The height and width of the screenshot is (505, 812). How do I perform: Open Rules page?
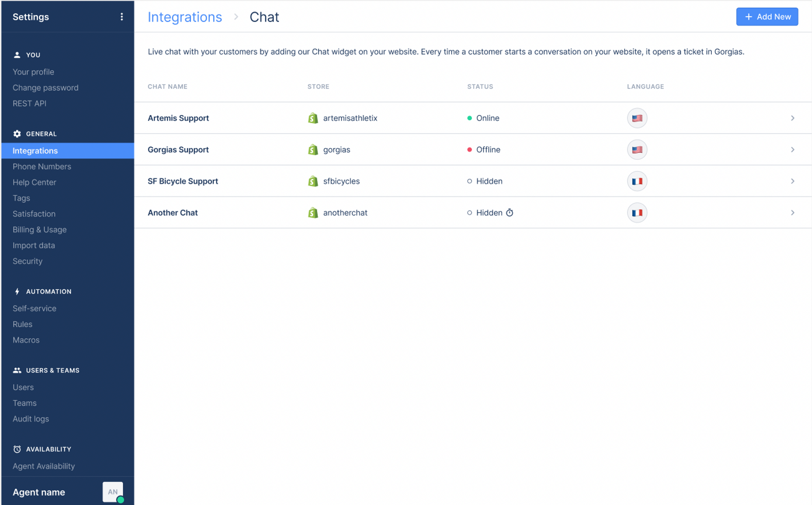(x=22, y=324)
